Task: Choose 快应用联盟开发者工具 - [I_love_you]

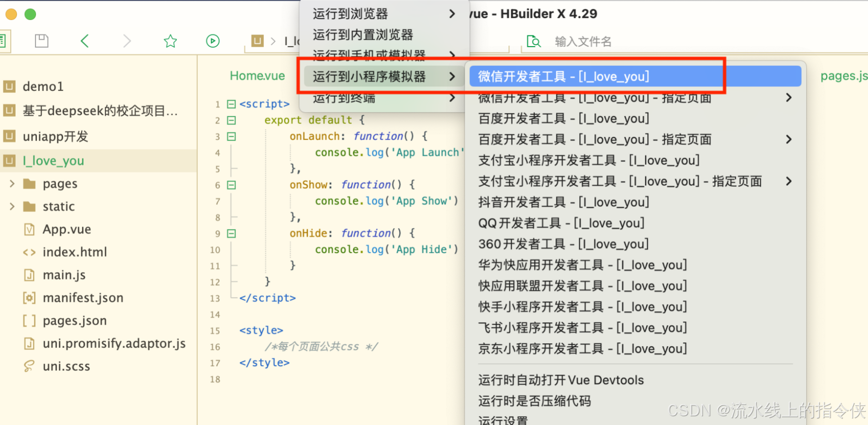Action: [x=635, y=285]
